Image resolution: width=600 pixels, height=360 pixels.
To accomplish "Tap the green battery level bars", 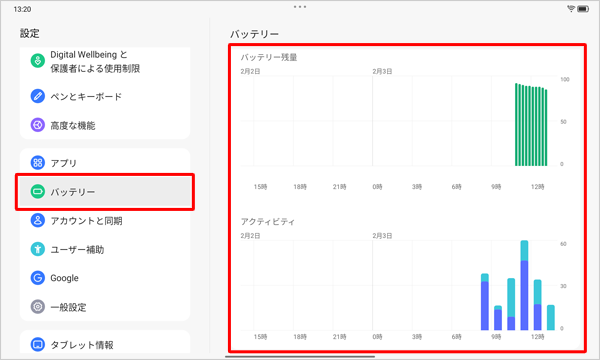I will point(531,125).
